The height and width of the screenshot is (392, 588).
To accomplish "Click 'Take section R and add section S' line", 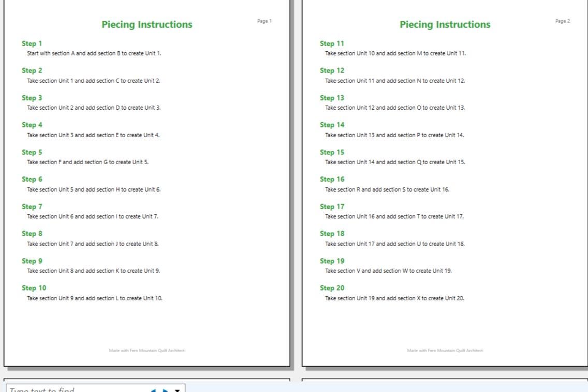I will (387, 190).
